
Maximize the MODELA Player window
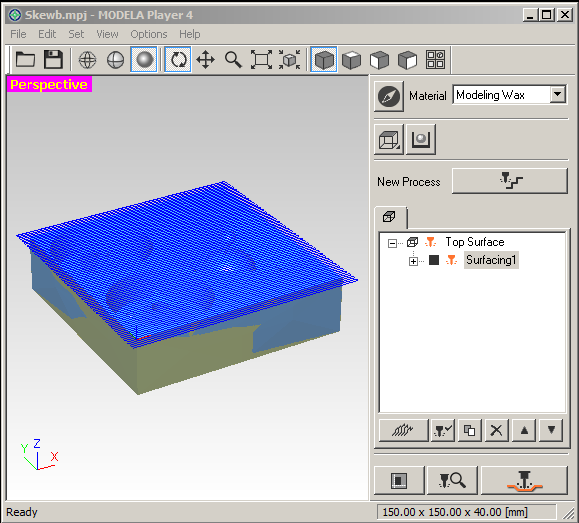(547, 15)
